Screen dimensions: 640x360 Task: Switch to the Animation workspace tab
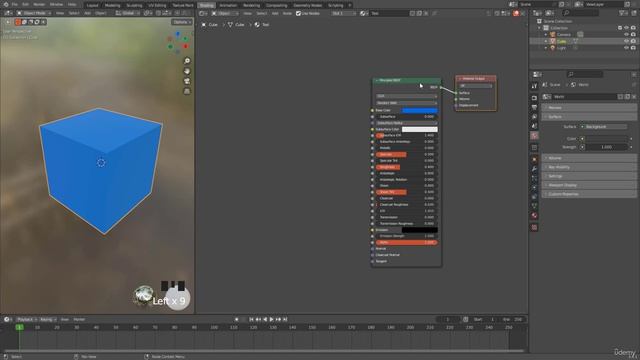pos(228,5)
